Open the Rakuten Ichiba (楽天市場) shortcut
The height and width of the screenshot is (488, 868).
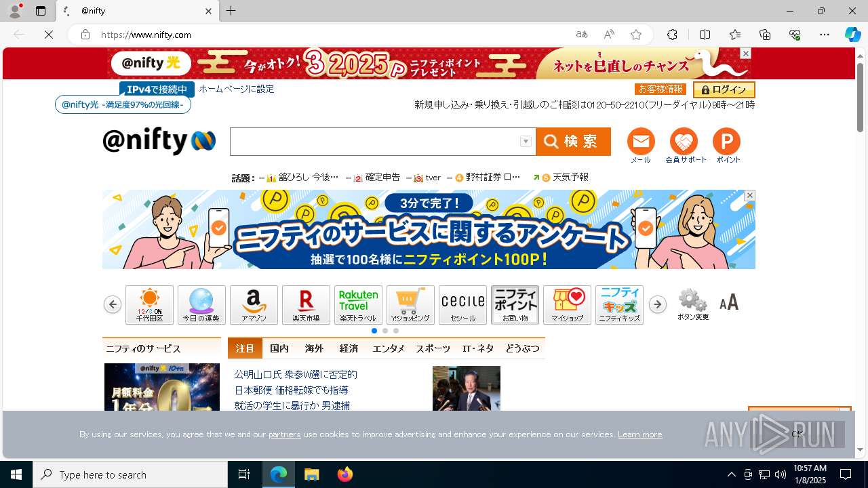point(306,305)
